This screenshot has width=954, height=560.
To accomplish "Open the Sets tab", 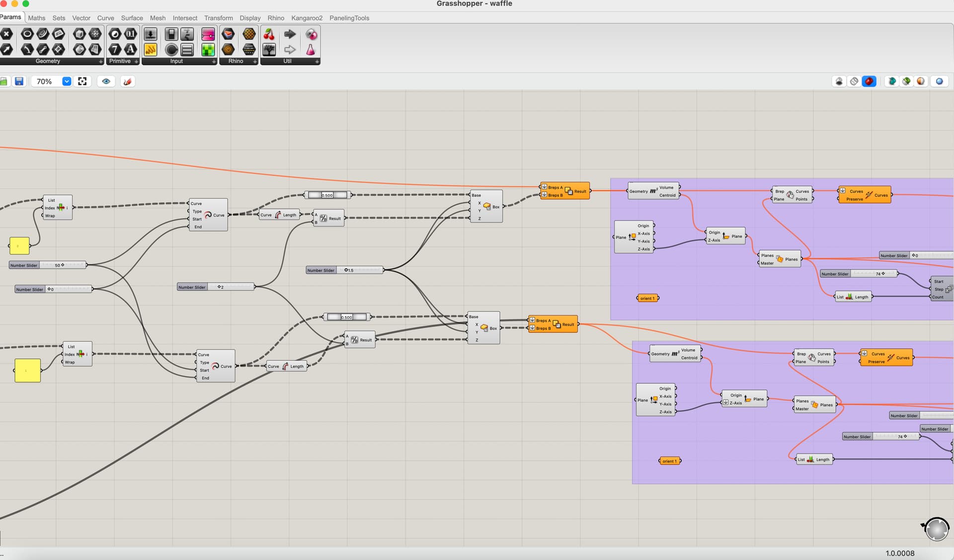I will [x=59, y=18].
